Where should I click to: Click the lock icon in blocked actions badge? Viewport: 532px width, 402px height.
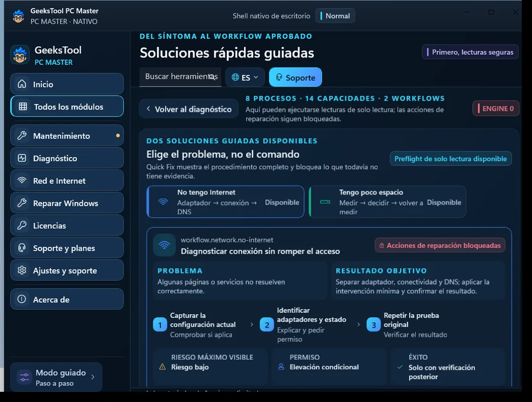[382, 245]
